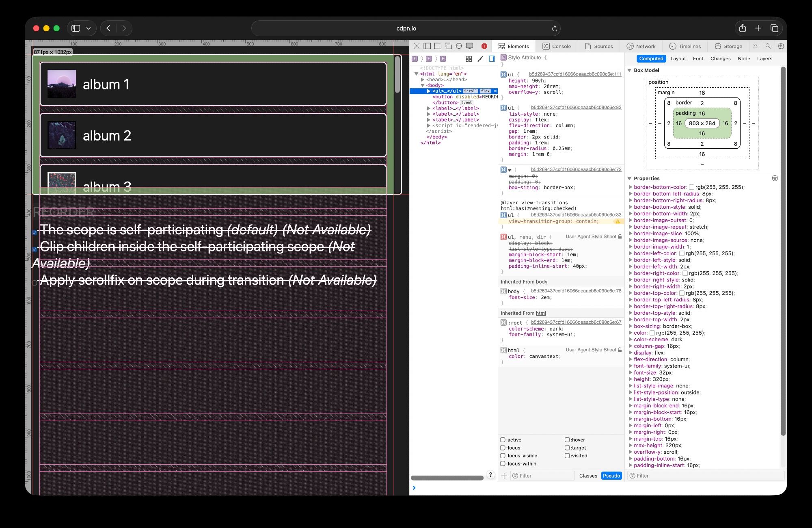Click the element selection crosshair icon

459,46
